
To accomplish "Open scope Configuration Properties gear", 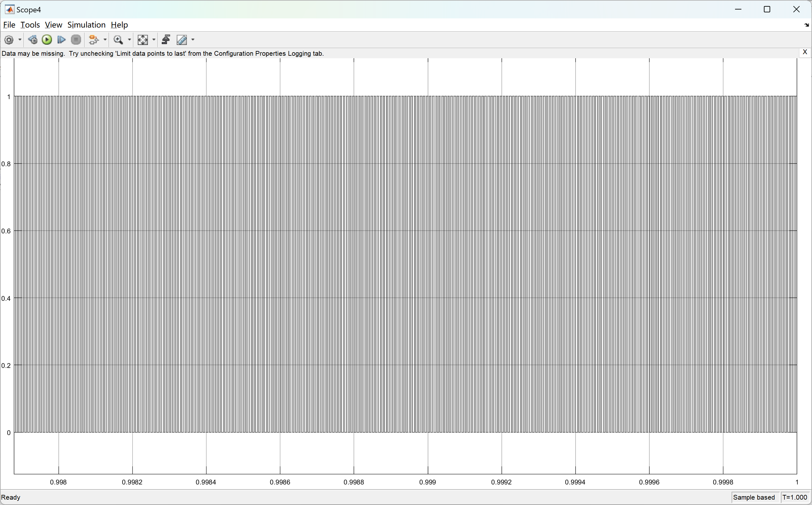I will pos(9,40).
